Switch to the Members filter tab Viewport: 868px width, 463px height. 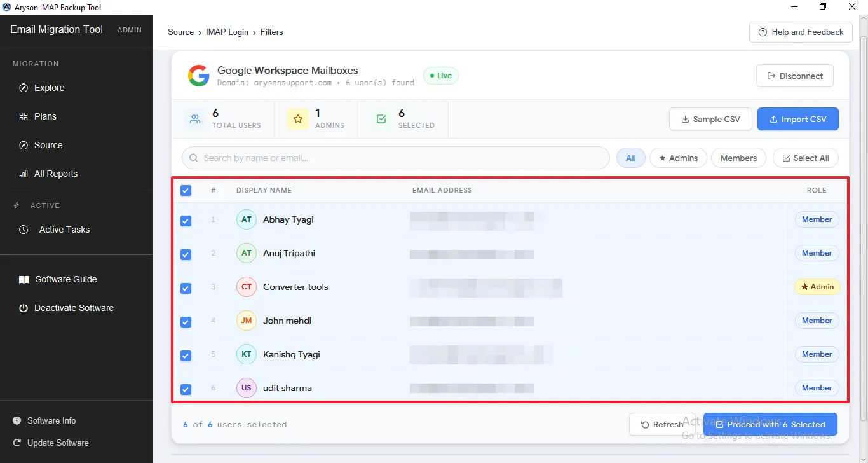[x=738, y=158]
